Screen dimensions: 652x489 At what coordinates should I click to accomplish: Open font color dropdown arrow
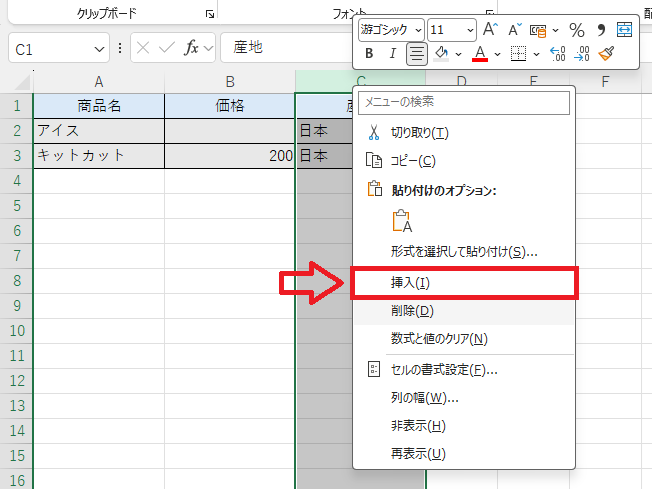coord(497,54)
